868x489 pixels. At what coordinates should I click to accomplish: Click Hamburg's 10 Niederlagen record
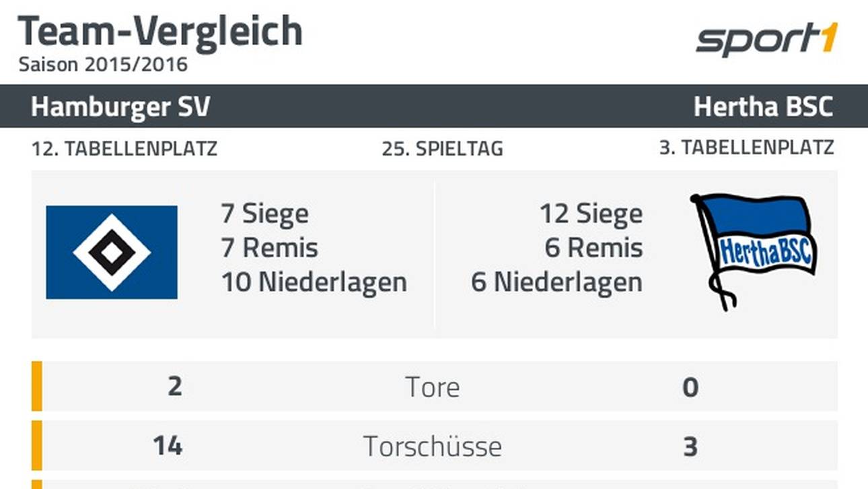(x=314, y=282)
